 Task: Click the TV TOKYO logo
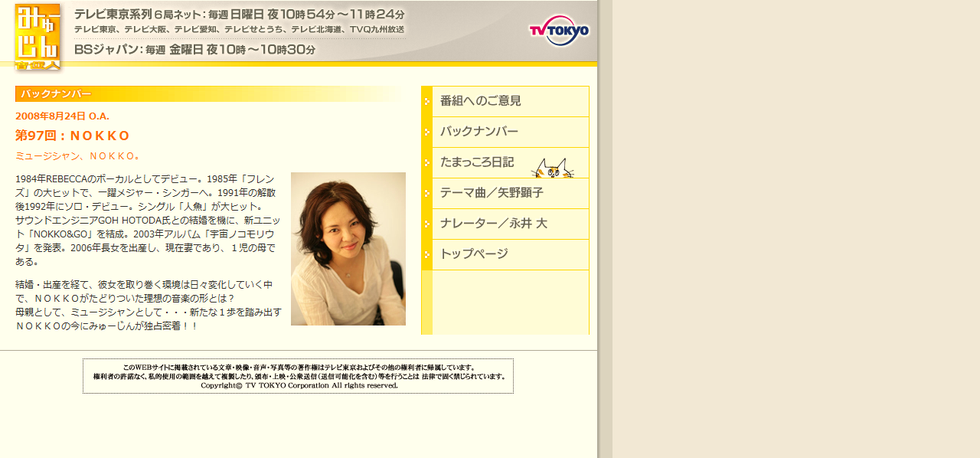pyautogui.click(x=559, y=31)
